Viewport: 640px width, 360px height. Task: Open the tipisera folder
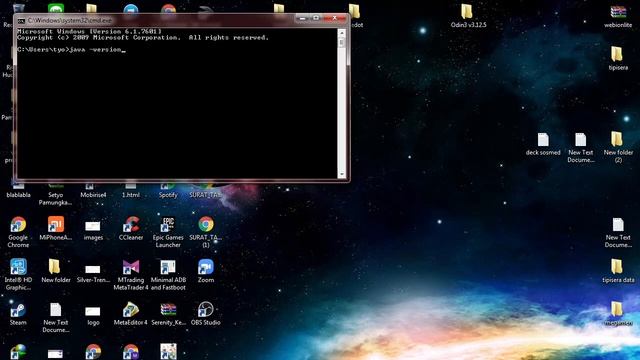tap(618, 58)
